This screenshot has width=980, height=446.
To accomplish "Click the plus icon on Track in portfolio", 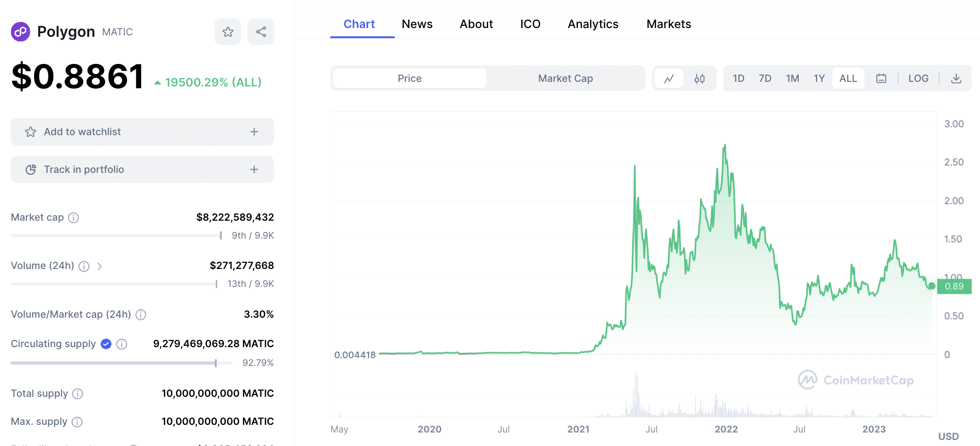I will pos(254,170).
